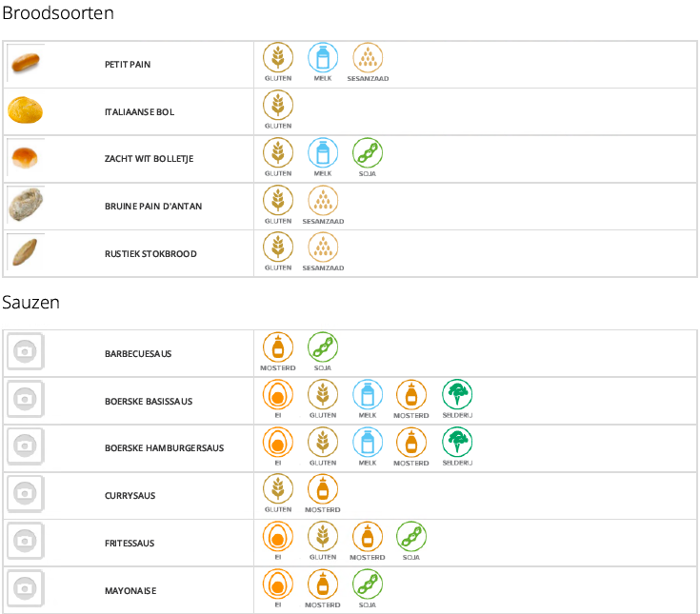Screen dimensions: 700x614
Task: Open the Petit Pain bread thumbnail
Action: pos(25,64)
